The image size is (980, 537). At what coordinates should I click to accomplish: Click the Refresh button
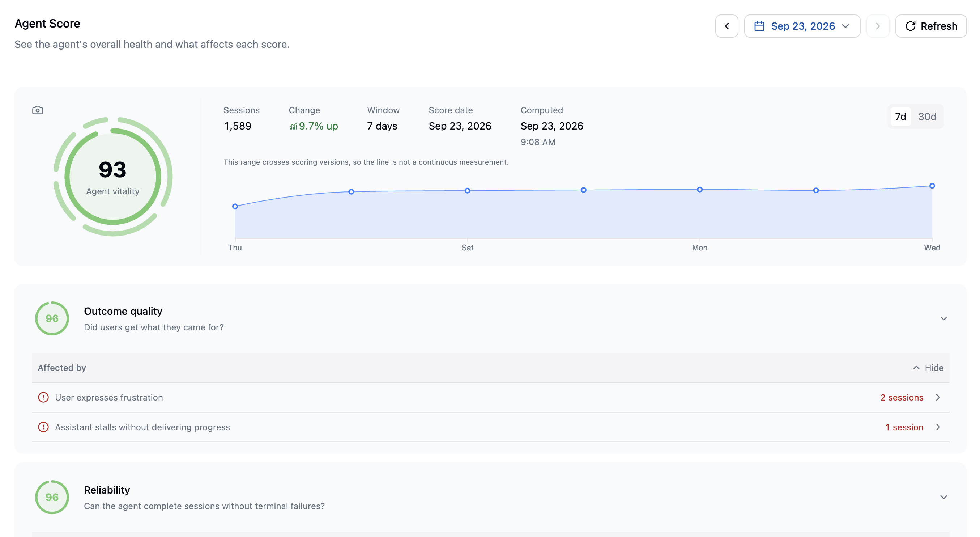point(930,26)
